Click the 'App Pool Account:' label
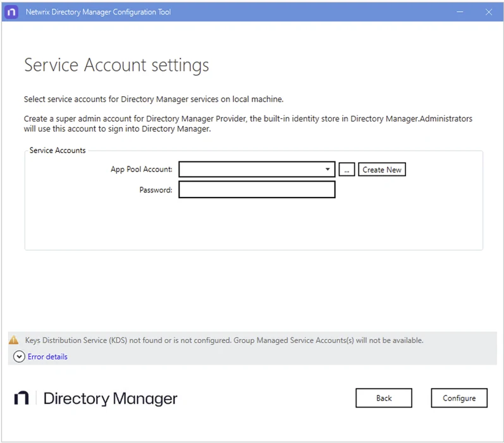The width and height of the screenshot is (504, 443). (x=142, y=169)
